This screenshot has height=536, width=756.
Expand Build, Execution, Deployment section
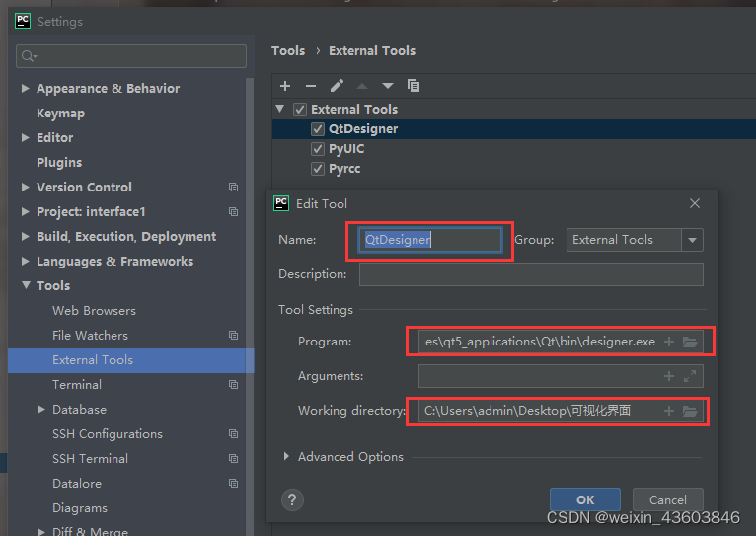click(26, 236)
